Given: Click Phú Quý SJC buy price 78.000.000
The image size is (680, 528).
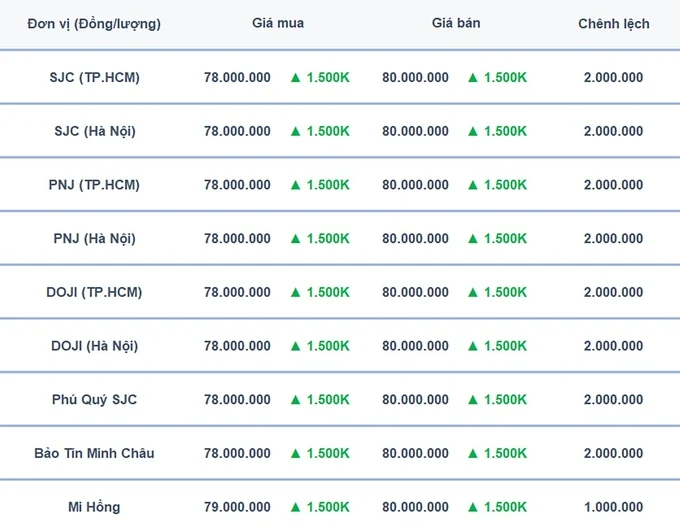Looking at the screenshot, I should pyautogui.click(x=237, y=400).
